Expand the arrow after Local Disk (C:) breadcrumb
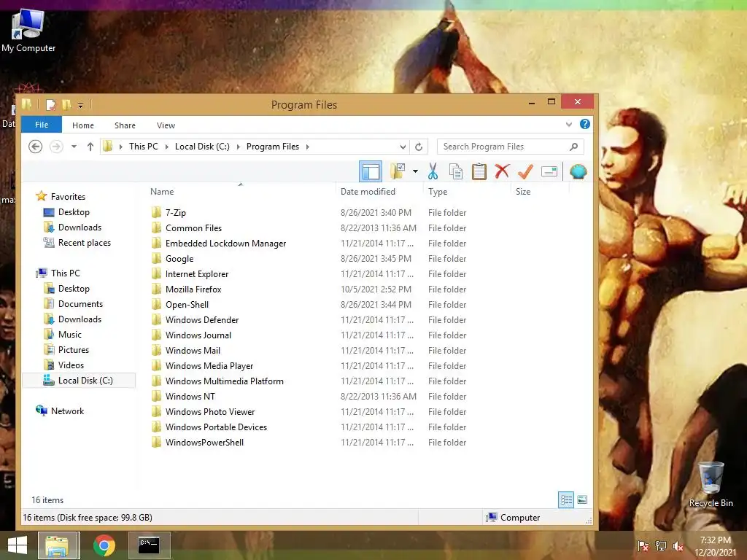Image resolution: width=747 pixels, height=560 pixels. tap(239, 147)
